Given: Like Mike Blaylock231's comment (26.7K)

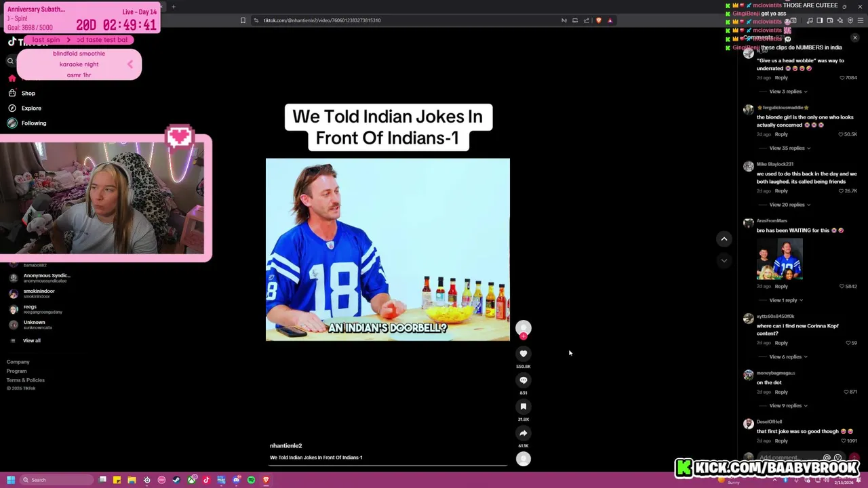Looking at the screenshot, I should pos(842,190).
